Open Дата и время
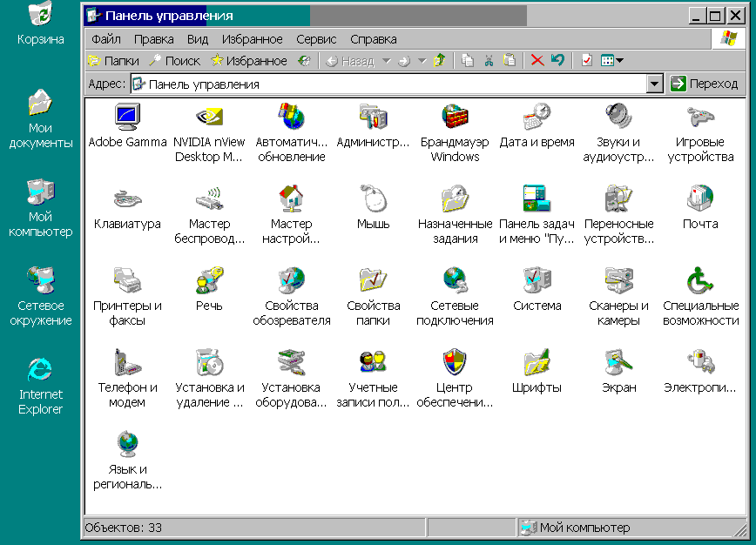 [x=537, y=126]
